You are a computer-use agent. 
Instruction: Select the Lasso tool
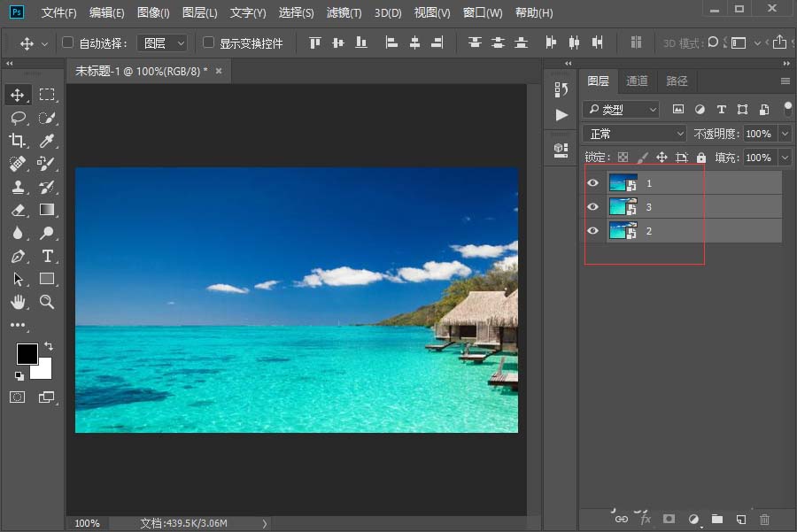18,118
